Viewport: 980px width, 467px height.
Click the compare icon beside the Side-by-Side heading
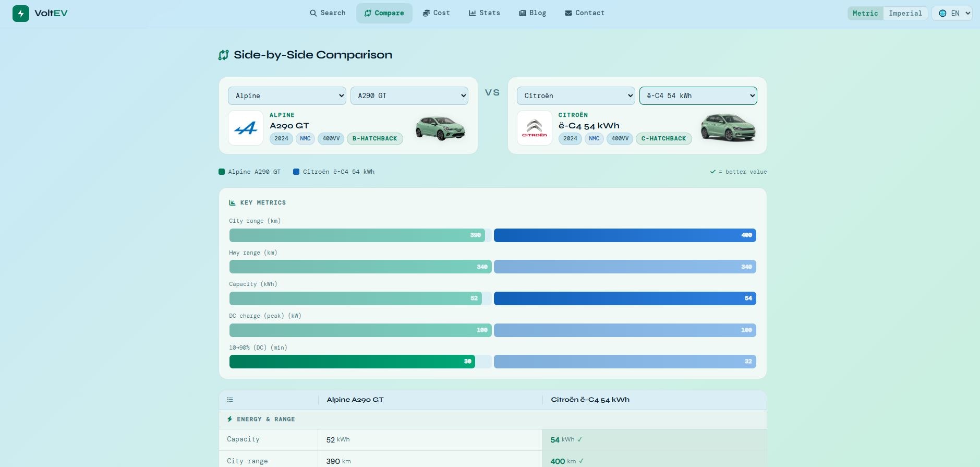(x=224, y=55)
